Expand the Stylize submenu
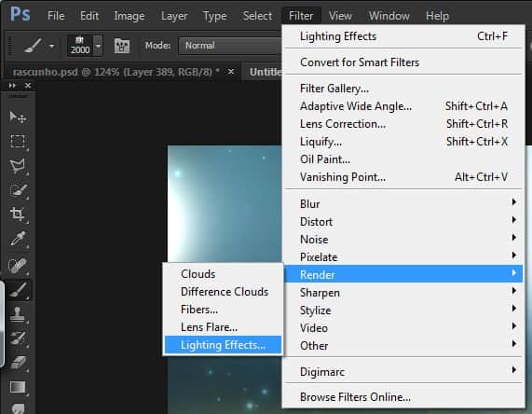 403,310
